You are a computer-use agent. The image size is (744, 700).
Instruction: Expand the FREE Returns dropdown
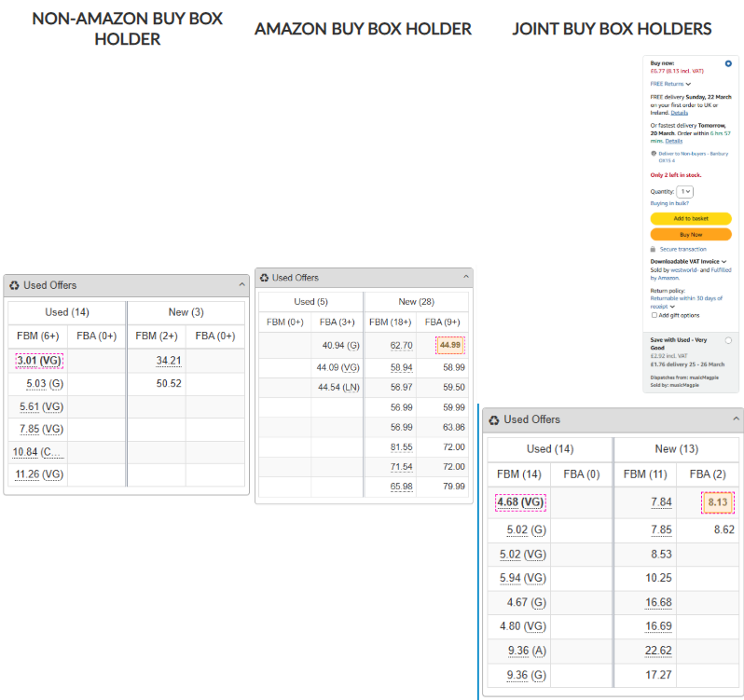[x=670, y=84]
